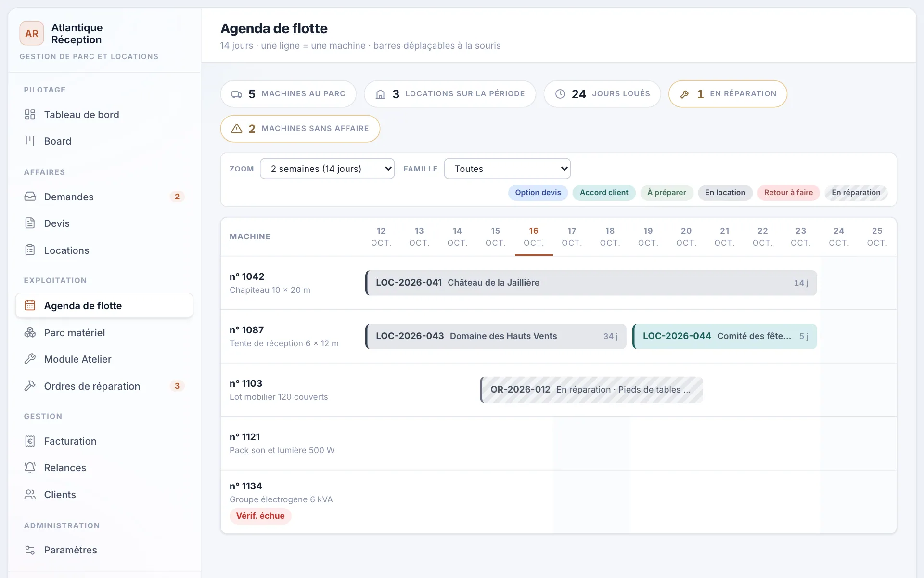Image resolution: width=924 pixels, height=578 pixels.
Task: Click the Tableau de bord grid icon
Action: pyautogui.click(x=30, y=115)
